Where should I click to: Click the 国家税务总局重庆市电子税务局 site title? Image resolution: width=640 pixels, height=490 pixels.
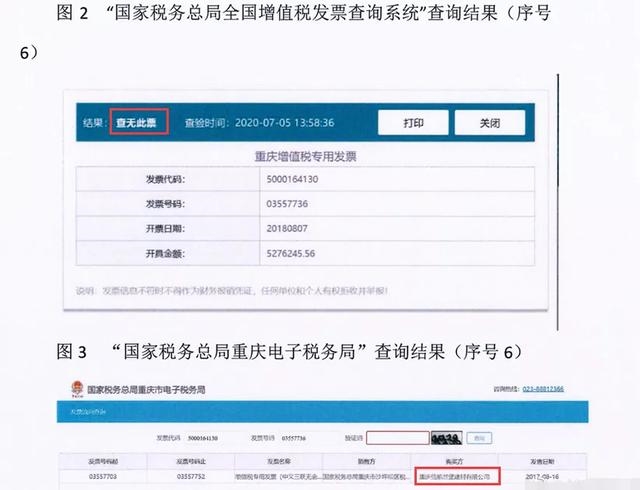(x=146, y=390)
